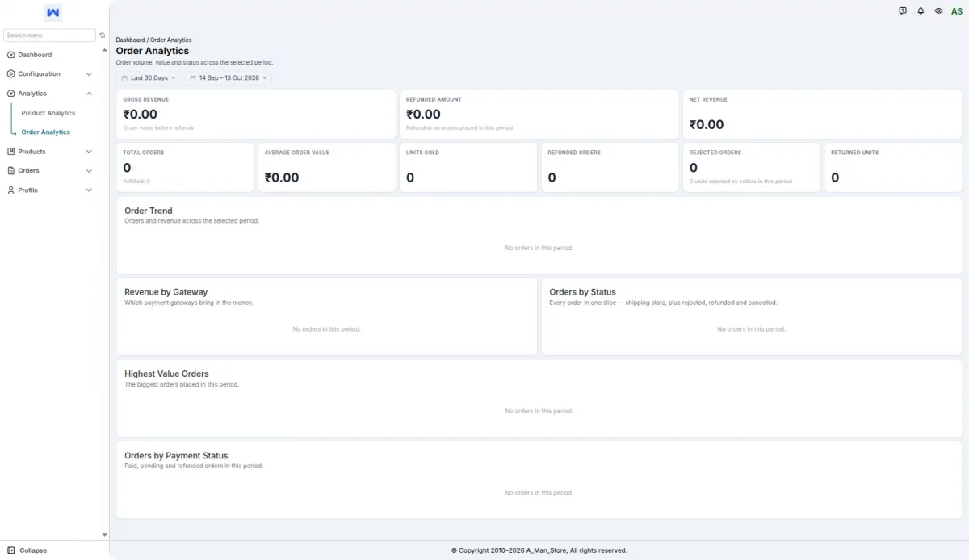Image resolution: width=969 pixels, height=560 pixels.
Task: Click the Rejected Orders card label
Action: coord(715,153)
